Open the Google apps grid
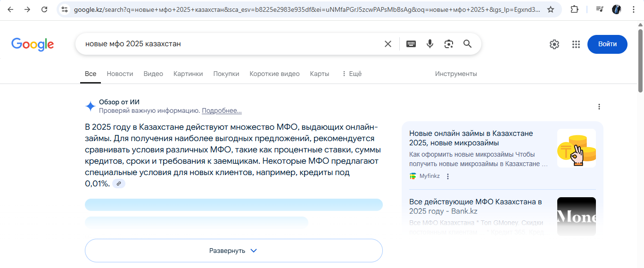 (576, 44)
